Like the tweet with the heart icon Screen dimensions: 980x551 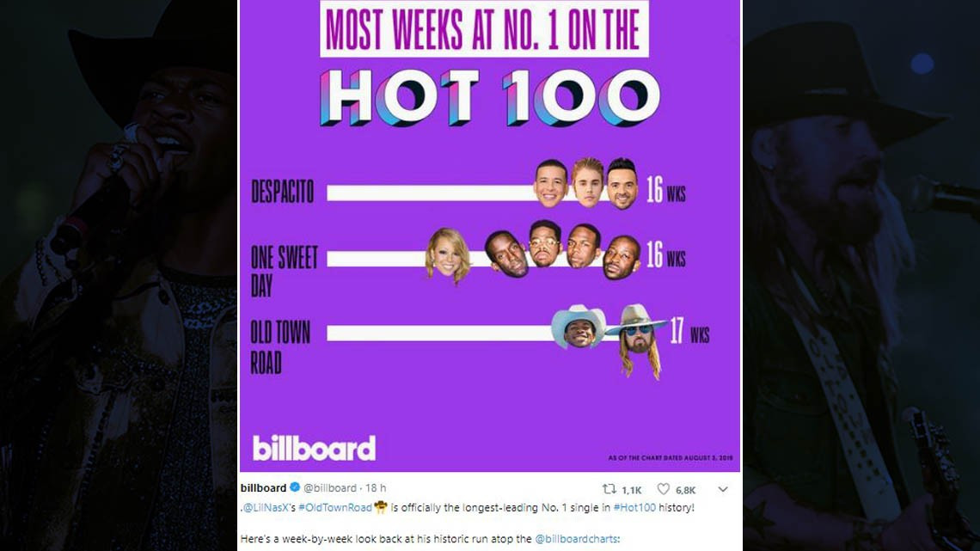664,488
